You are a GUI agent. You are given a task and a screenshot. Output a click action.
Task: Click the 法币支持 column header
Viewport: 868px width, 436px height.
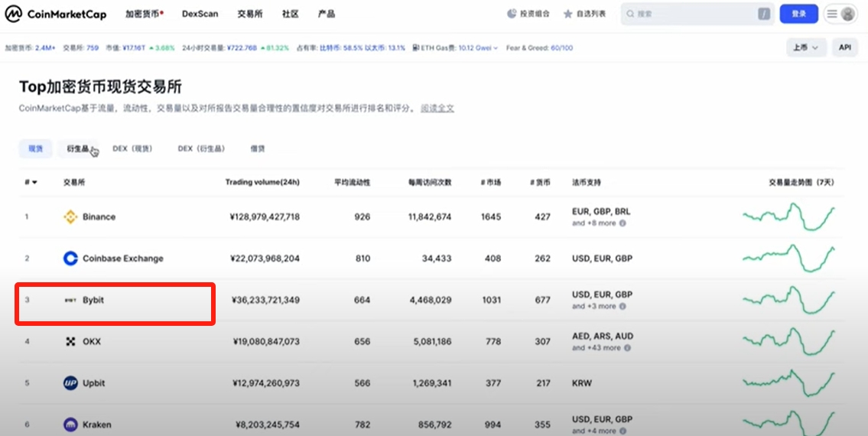pyautogui.click(x=587, y=182)
